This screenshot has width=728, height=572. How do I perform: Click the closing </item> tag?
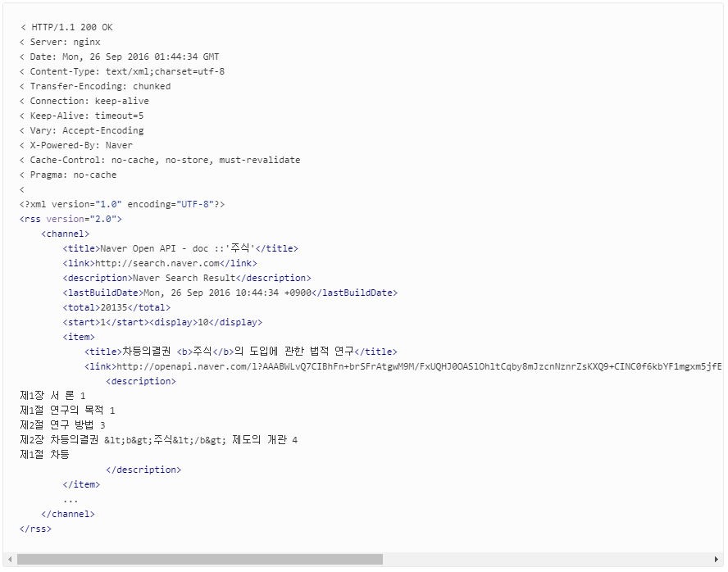pyautogui.click(x=81, y=485)
